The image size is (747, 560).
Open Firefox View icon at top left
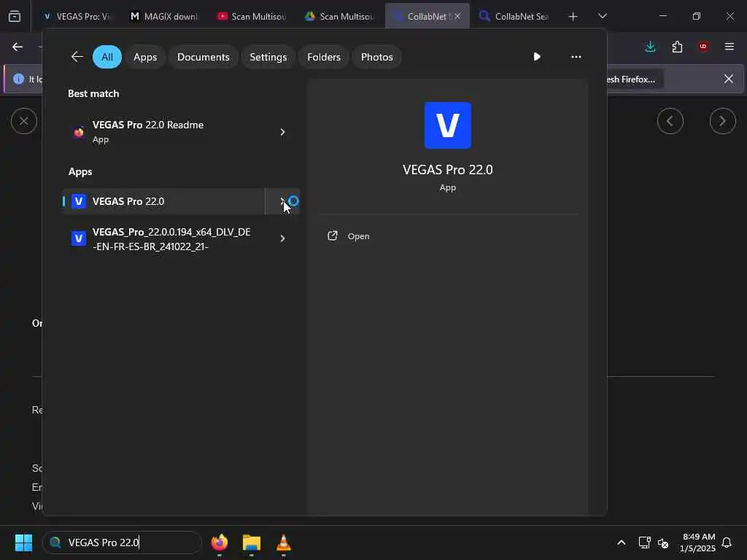click(x=15, y=16)
